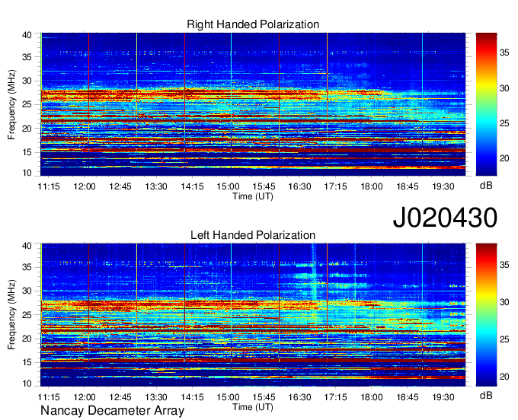Screen dimensions: 518x420
Task: Click the 11:15 time tick of Left Handed plot
Action: pyautogui.click(x=49, y=397)
